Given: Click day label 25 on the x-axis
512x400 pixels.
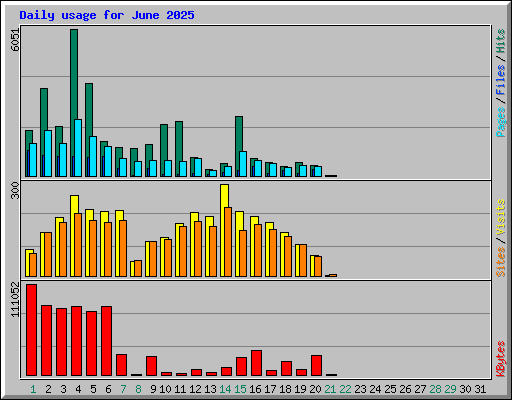Looking at the screenshot, I should pos(390,389).
